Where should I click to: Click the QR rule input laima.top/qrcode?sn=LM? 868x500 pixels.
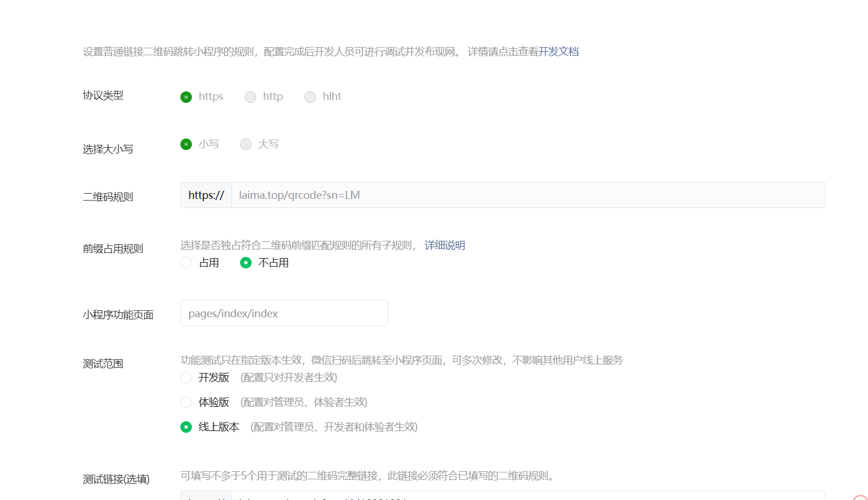(x=528, y=195)
